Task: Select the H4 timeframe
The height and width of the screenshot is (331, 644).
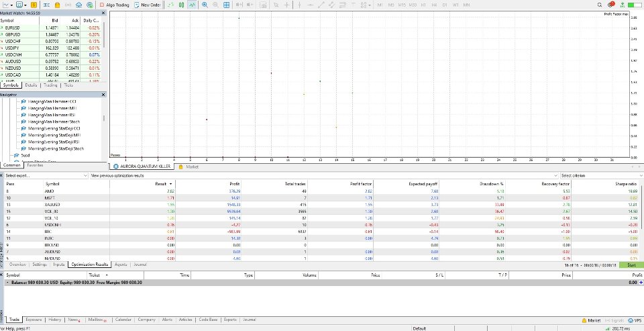Action: pyautogui.click(x=434, y=5)
